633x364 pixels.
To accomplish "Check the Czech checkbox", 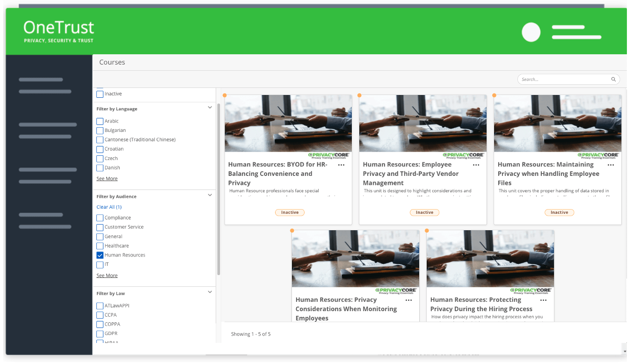I will pos(100,159).
